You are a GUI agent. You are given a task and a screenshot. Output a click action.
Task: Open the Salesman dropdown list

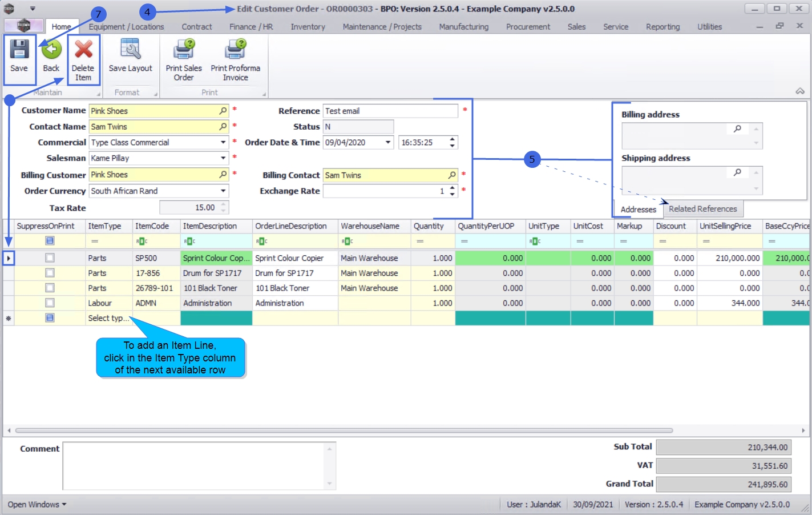coord(223,158)
